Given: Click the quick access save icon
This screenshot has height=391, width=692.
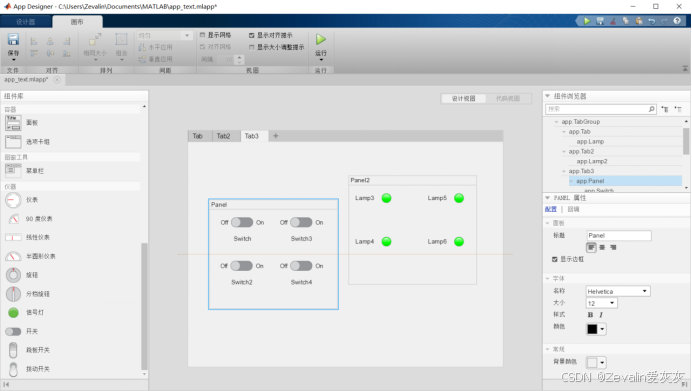Looking at the screenshot, I should [x=600, y=21].
